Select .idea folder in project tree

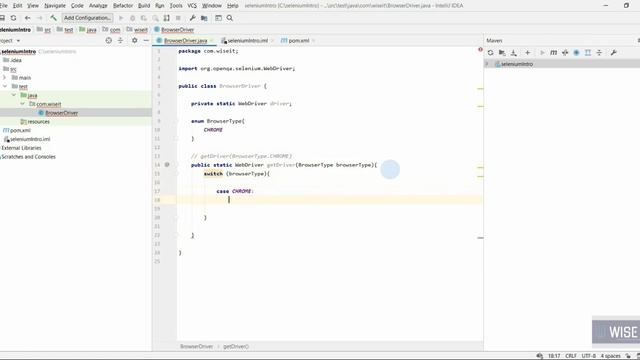pos(16,60)
